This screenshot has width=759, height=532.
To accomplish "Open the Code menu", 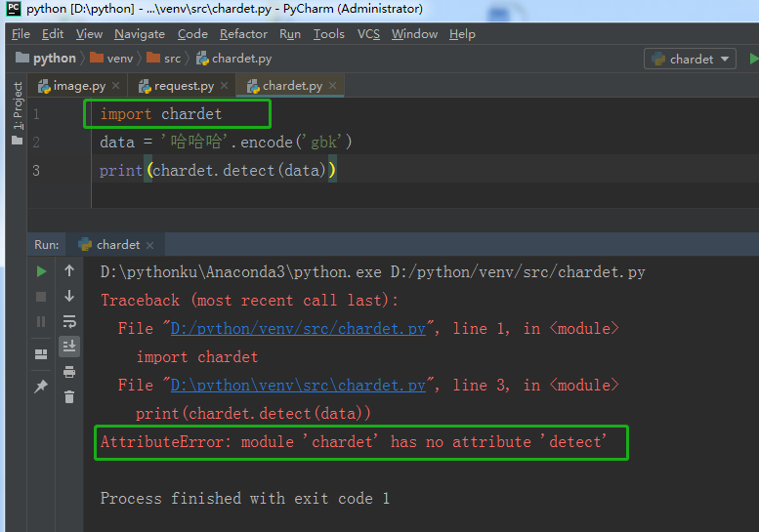I will 192,34.
